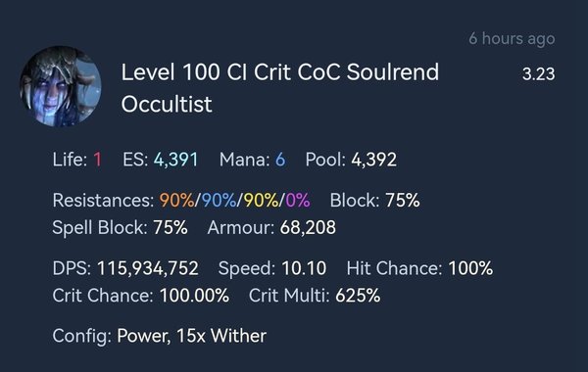This screenshot has height=372, width=588.
Task: Click the purple chaos resistance 0%
Action: point(298,200)
